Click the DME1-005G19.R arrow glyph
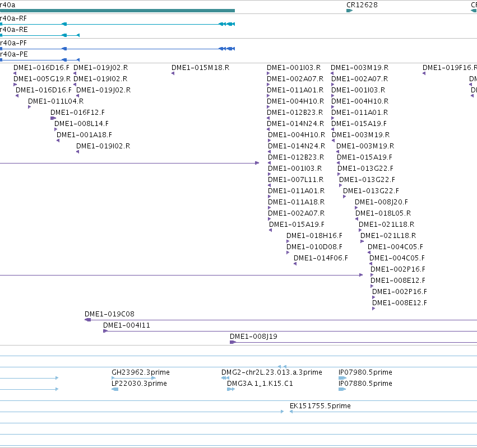 click(x=15, y=85)
